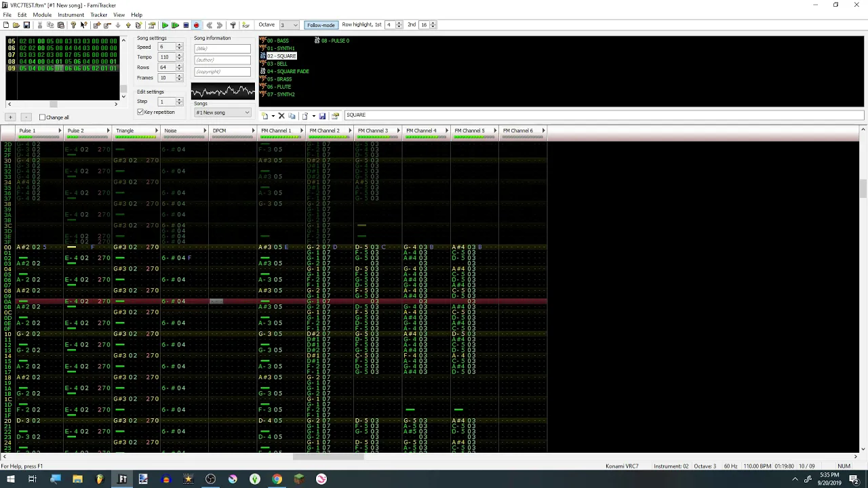Open the About question-mark icon
Screen dimensions: 868x488
tap(73, 25)
